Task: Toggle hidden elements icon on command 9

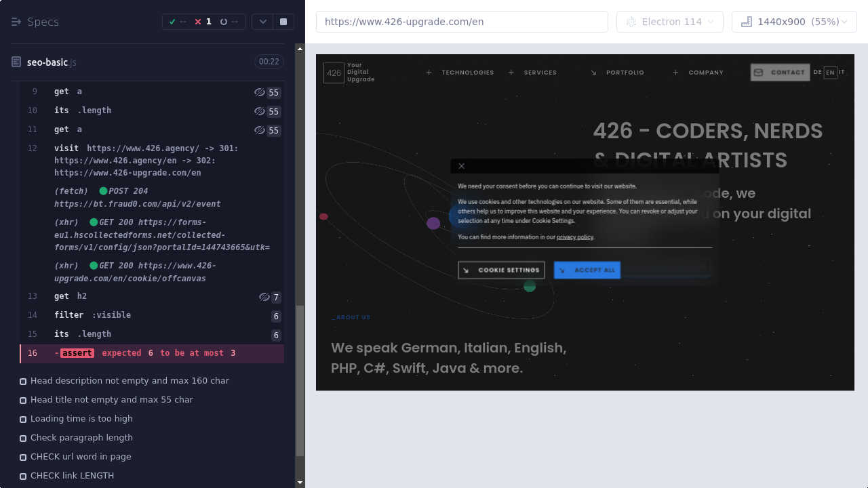Action: pyautogui.click(x=259, y=92)
